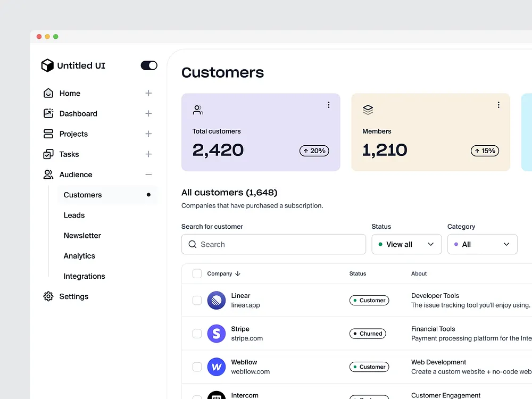
Task: Click the Dashboard icon in the sidebar
Action: 48,113
